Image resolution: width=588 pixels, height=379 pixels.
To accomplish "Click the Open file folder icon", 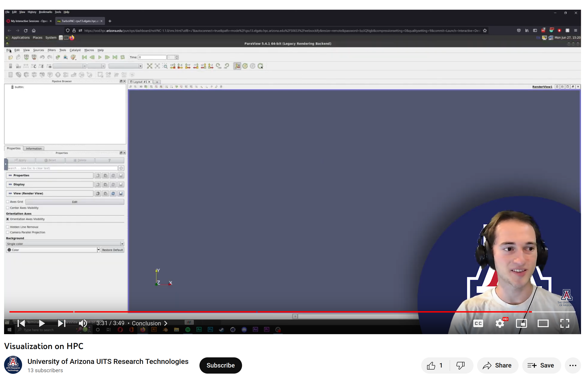I will pos(10,57).
